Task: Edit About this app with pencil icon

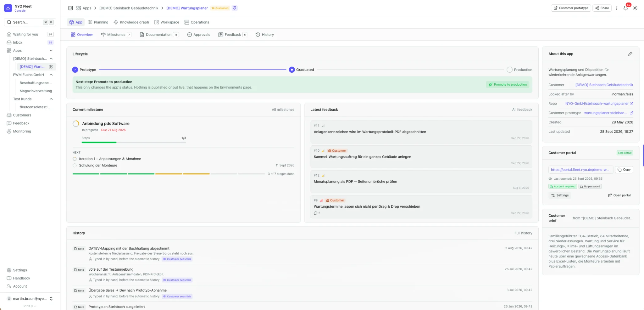Action: click(630, 54)
